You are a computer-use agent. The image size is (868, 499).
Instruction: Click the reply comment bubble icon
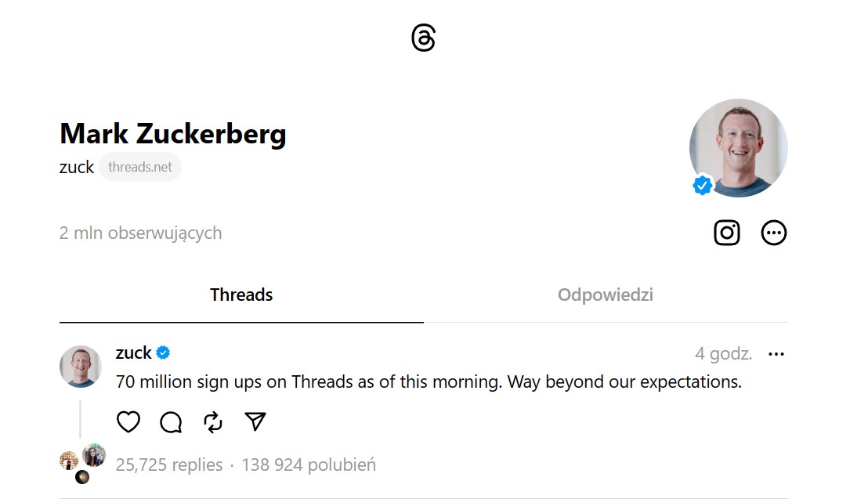click(x=171, y=422)
